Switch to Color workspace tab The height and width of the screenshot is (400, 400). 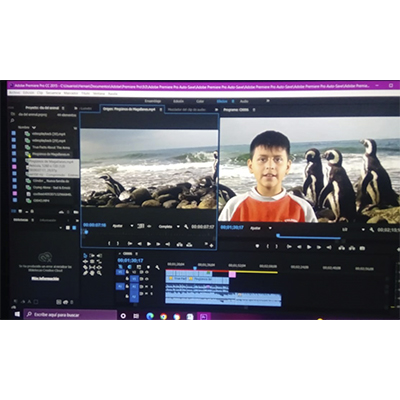tap(200, 101)
